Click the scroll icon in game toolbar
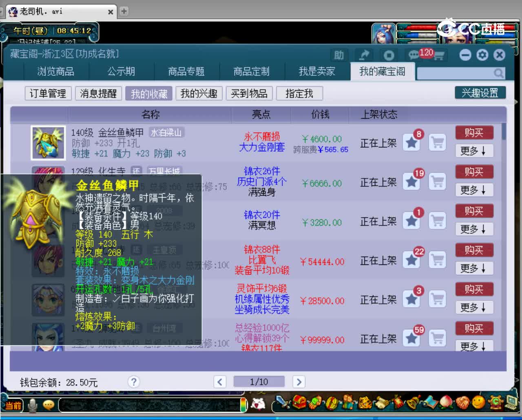This screenshot has height=420, width=522. point(383,402)
